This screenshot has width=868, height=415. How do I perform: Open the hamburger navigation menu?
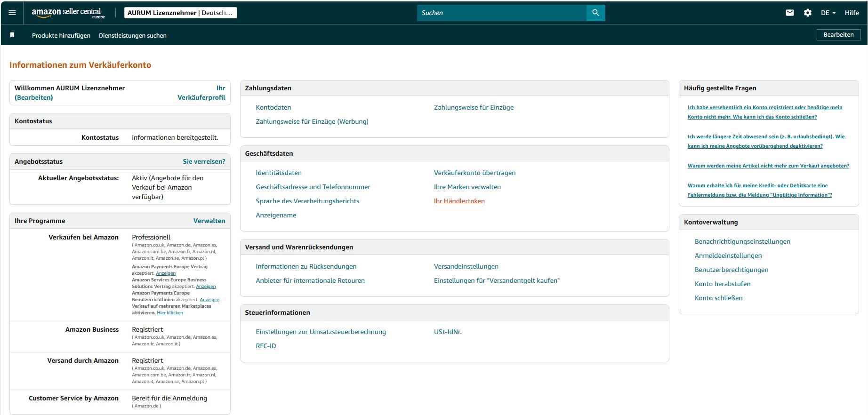click(12, 13)
